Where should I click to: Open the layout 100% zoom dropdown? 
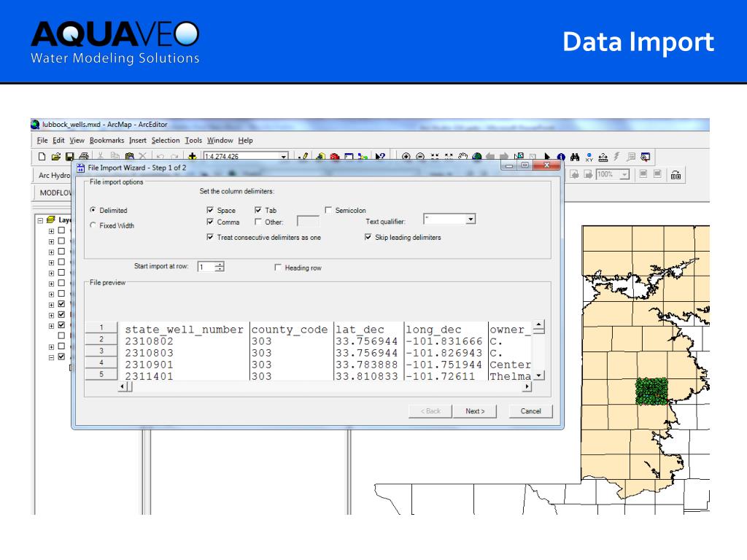coord(624,175)
